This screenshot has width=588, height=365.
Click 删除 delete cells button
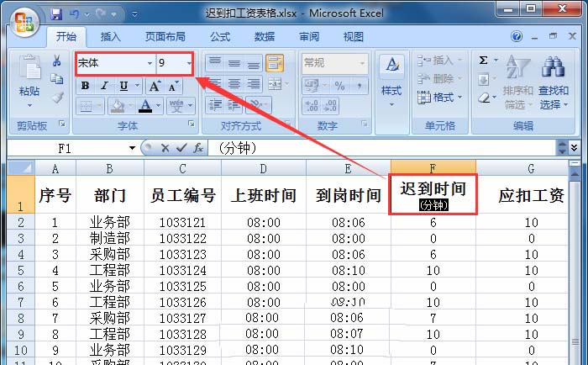tap(439, 79)
